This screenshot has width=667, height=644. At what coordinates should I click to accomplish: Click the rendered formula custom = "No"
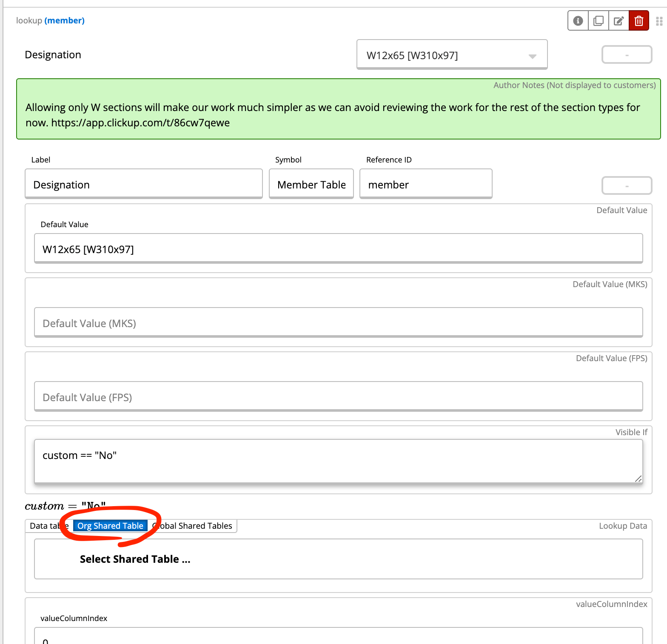coord(65,506)
